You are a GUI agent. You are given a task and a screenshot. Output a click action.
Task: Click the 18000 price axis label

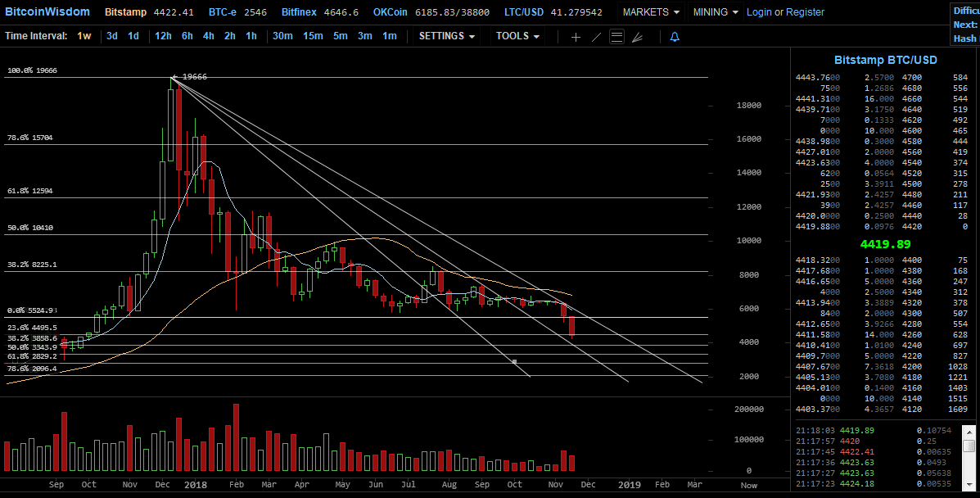(749, 106)
